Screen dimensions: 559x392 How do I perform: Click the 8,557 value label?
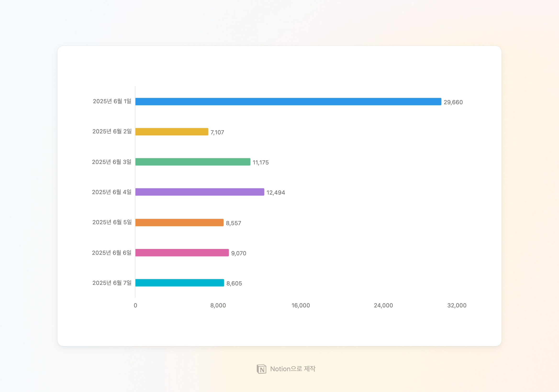point(234,223)
